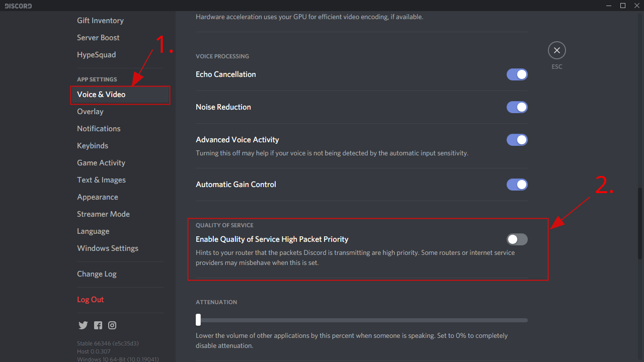Click the 'Host 0.0.307' text
This screenshot has width=644, height=362.
point(94,351)
